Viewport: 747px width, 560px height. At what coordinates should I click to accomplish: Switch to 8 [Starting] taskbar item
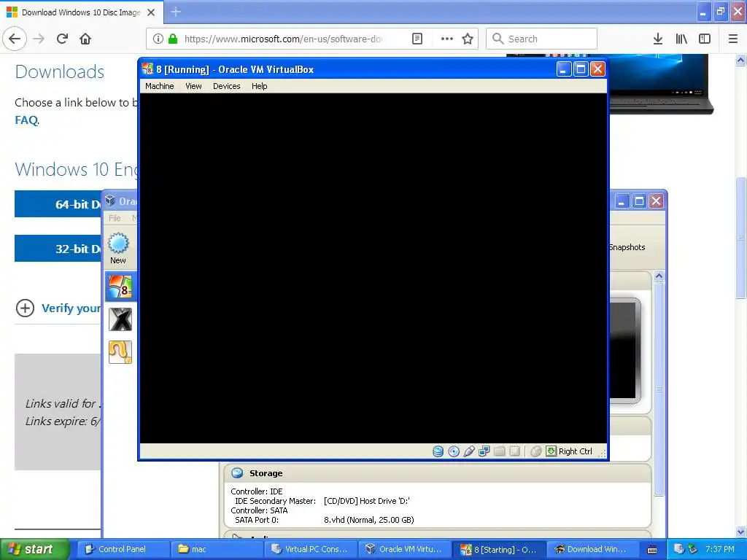click(498, 550)
